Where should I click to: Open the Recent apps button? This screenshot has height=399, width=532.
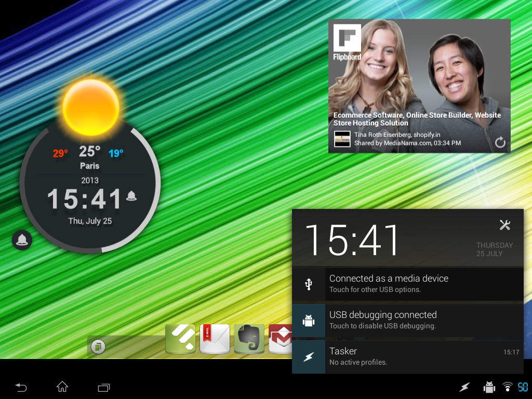point(104,387)
